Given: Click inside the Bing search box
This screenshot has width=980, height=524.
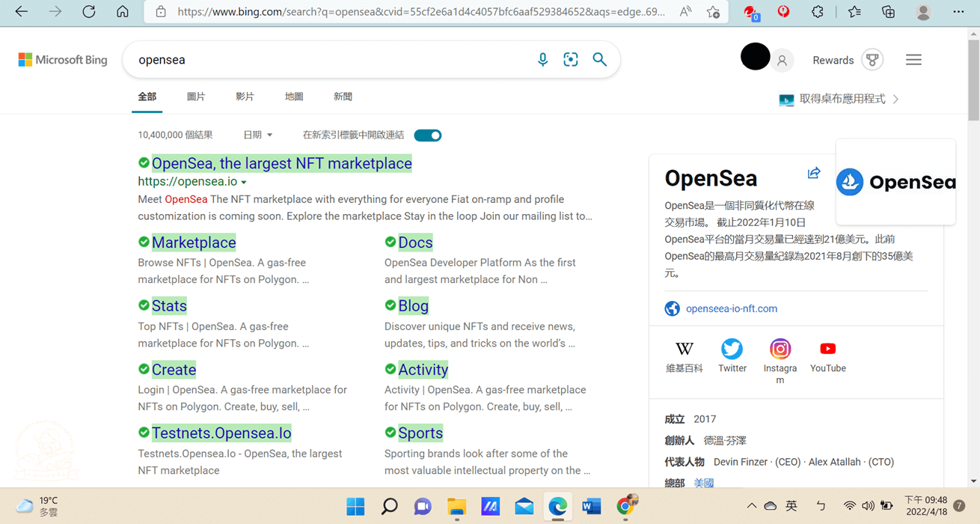Looking at the screenshot, I should 329,60.
